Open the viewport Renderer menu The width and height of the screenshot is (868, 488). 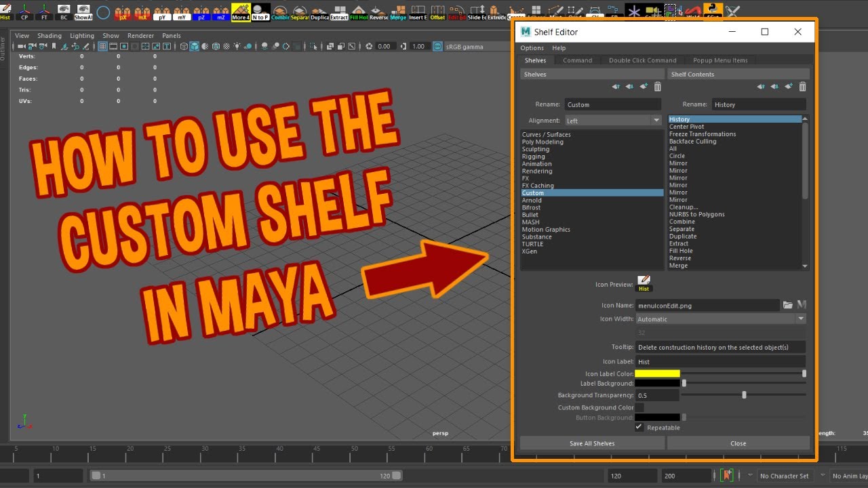140,35
